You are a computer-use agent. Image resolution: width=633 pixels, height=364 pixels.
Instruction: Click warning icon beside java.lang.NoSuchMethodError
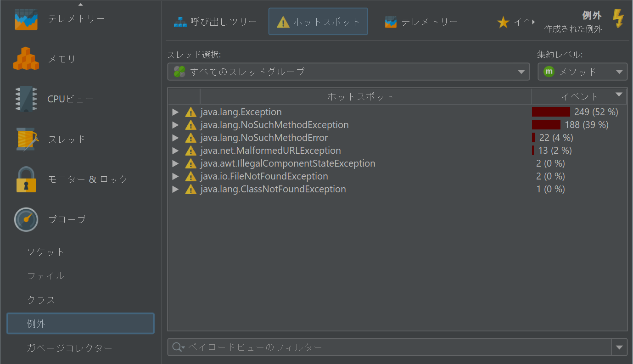coord(190,138)
